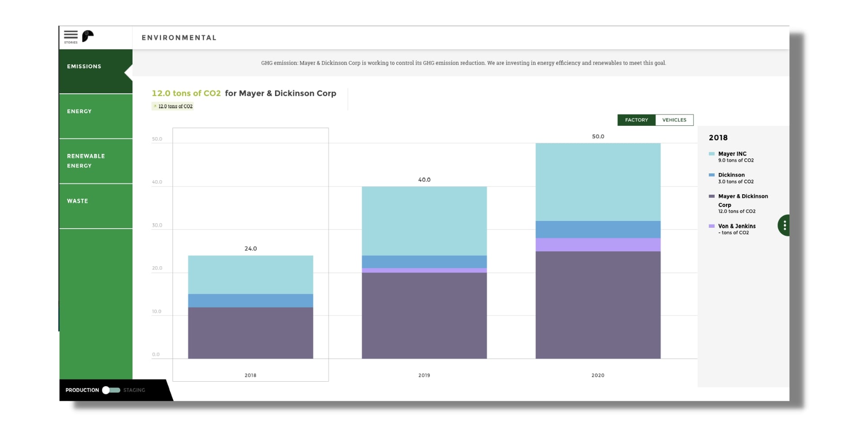Select RENEWABLE ENERGY in the sidebar
The width and height of the screenshot is (868, 441).
(86, 161)
